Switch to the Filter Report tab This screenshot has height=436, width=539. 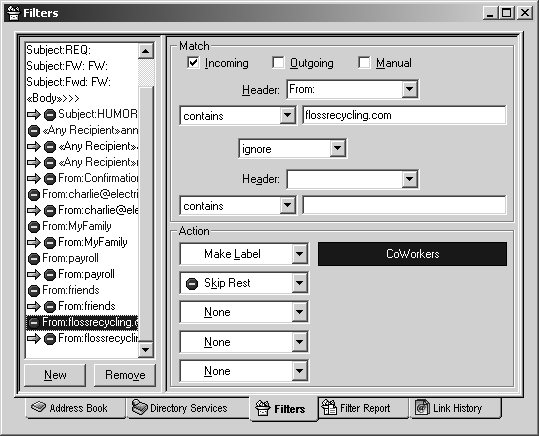click(x=363, y=408)
